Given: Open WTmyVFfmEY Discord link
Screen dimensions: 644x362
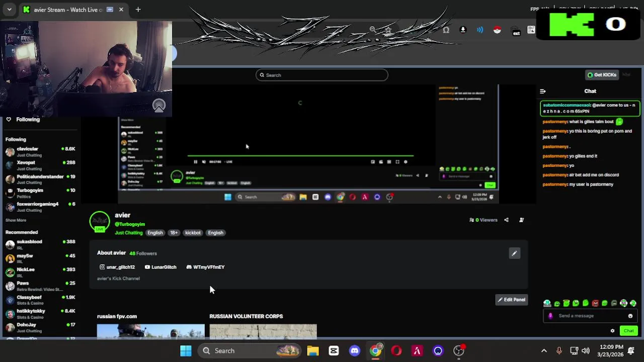Looking at the screenshot, I should 205,267.
